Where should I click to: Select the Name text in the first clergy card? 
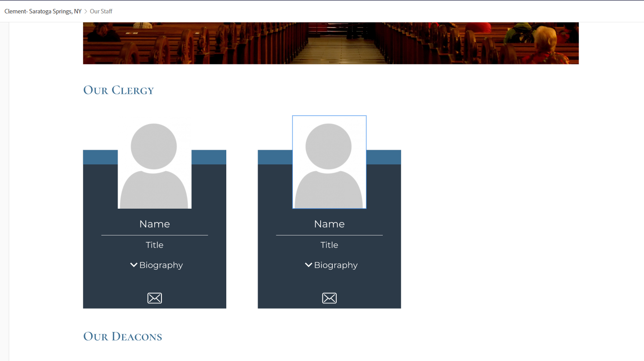(154, 224)
